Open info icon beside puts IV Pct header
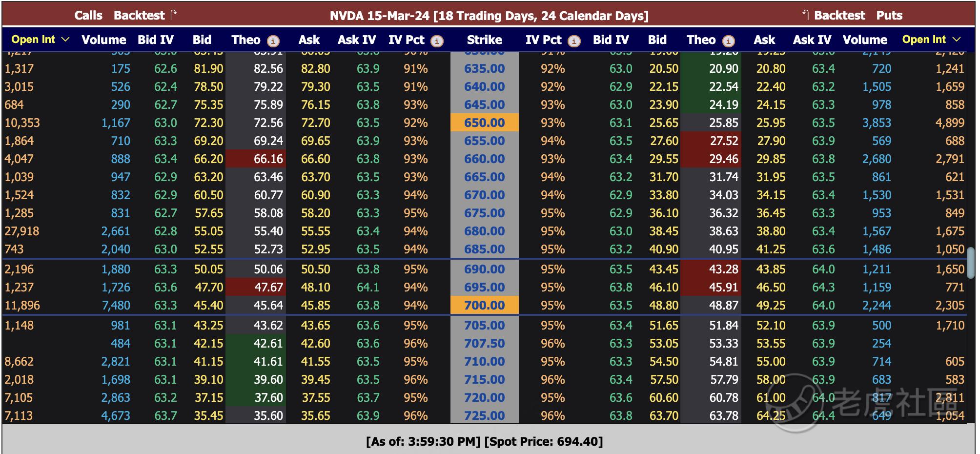 point(574,41)
